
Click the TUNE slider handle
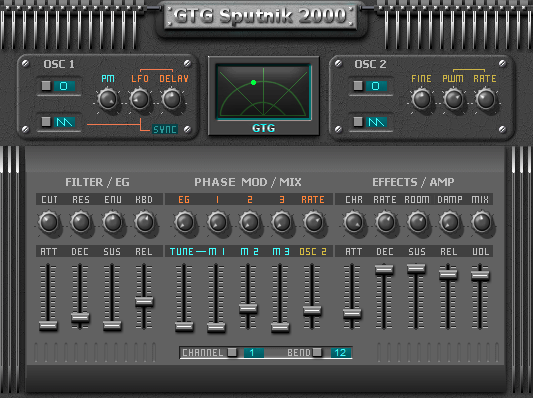pos(184,327)
